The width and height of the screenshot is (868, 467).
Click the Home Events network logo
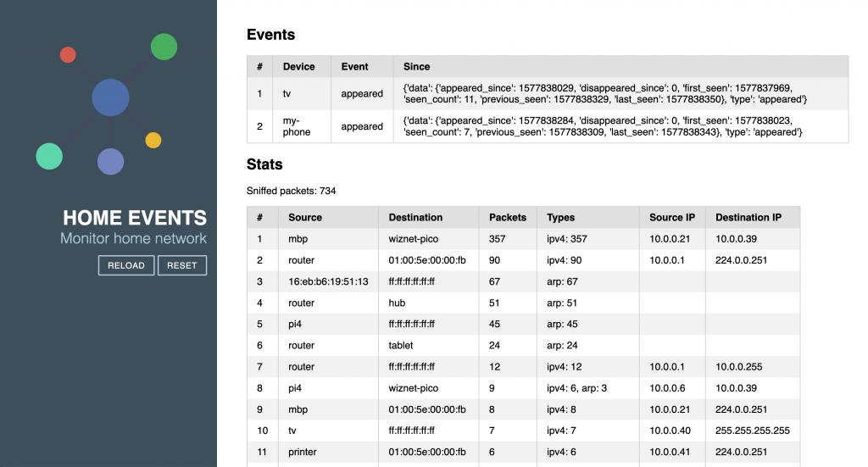[x=107, y=104]
